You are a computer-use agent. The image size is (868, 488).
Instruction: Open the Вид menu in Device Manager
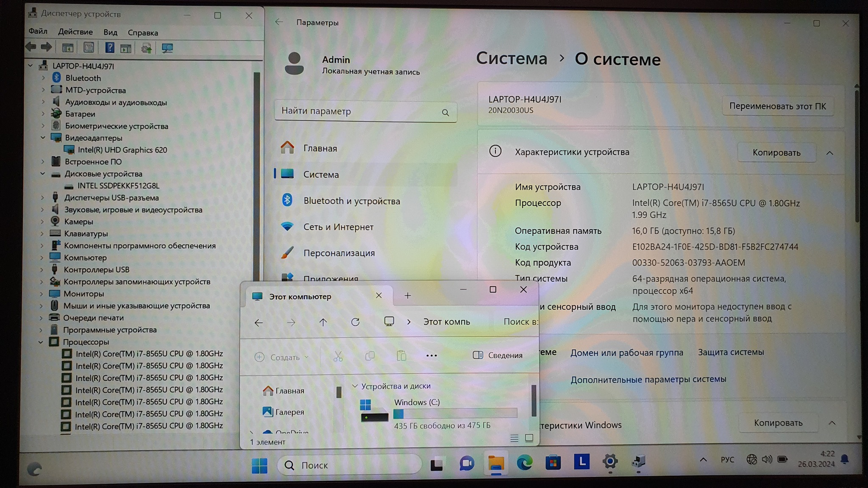point(110,32)
